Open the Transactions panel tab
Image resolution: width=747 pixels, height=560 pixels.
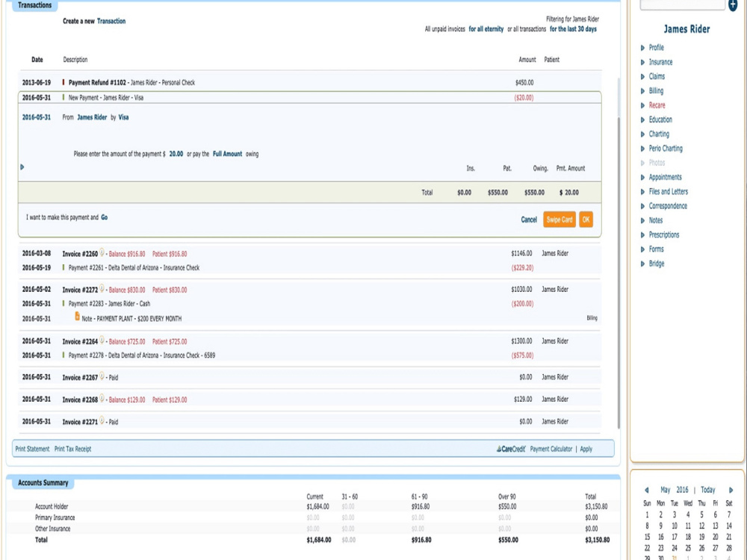pos(35,5)
